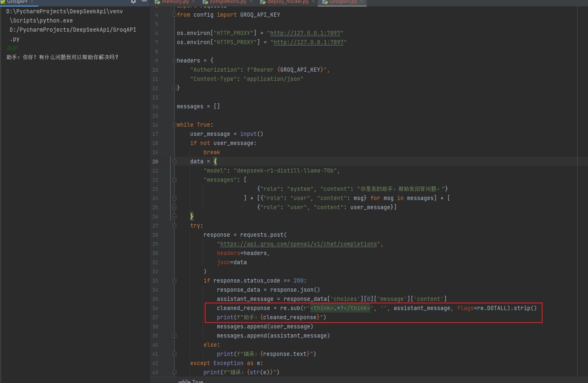This screenshot has height=383, width=588.
Task: Close the completions.py editor tab
Action: 251,2
